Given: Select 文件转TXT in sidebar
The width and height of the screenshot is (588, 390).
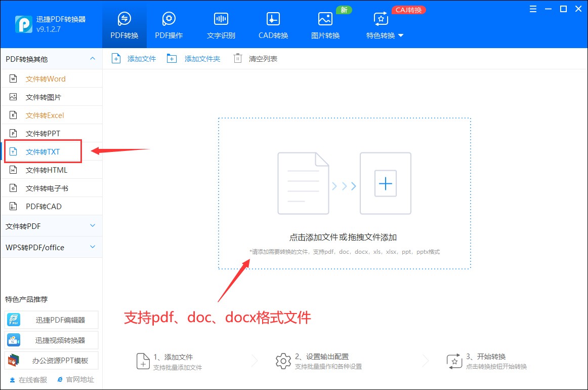Looking at the screenshot, I should 52,151.
